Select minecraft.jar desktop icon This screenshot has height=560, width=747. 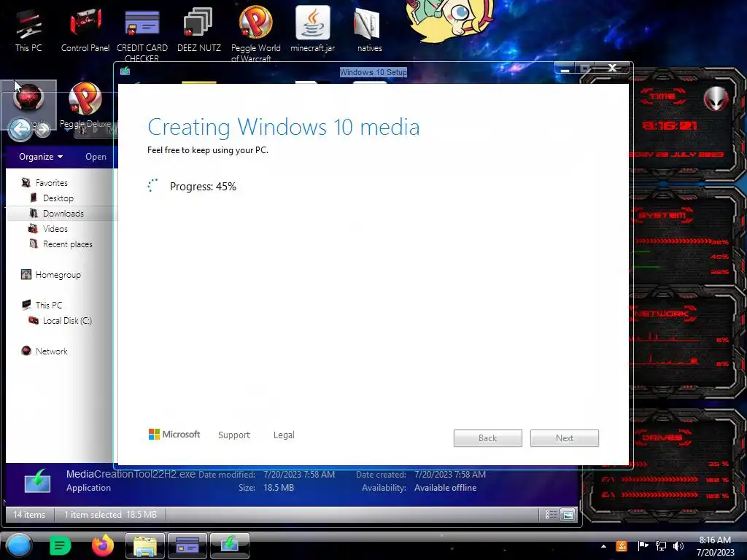312,28
